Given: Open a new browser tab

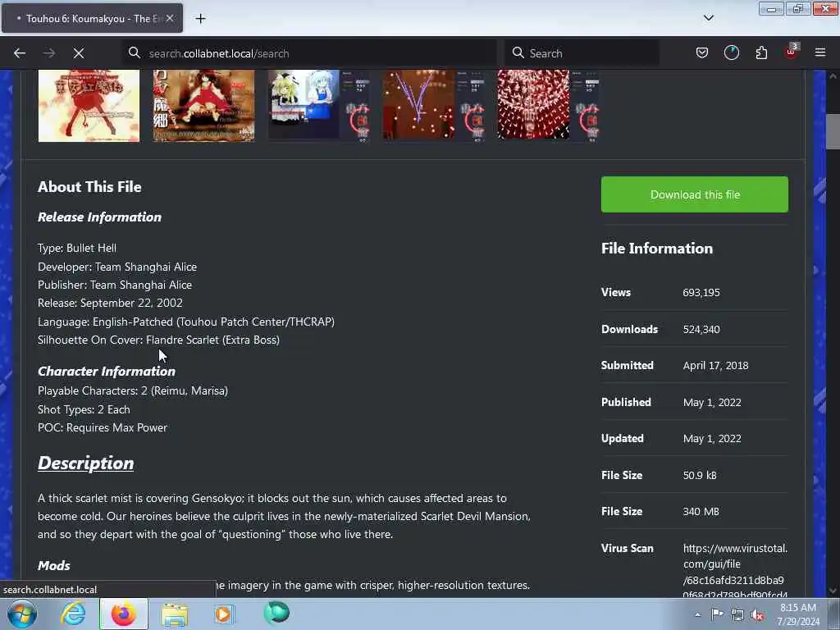Looking at the screenshot, I should (x=200, y=19).
